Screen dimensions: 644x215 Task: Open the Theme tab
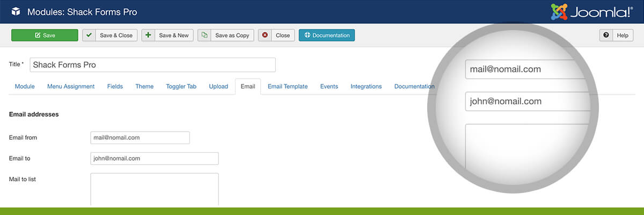[x=144, y=87]
